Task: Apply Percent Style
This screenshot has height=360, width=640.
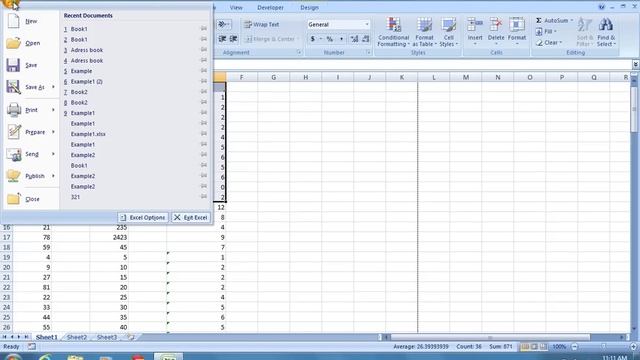Action: click(x=329, y=39)
